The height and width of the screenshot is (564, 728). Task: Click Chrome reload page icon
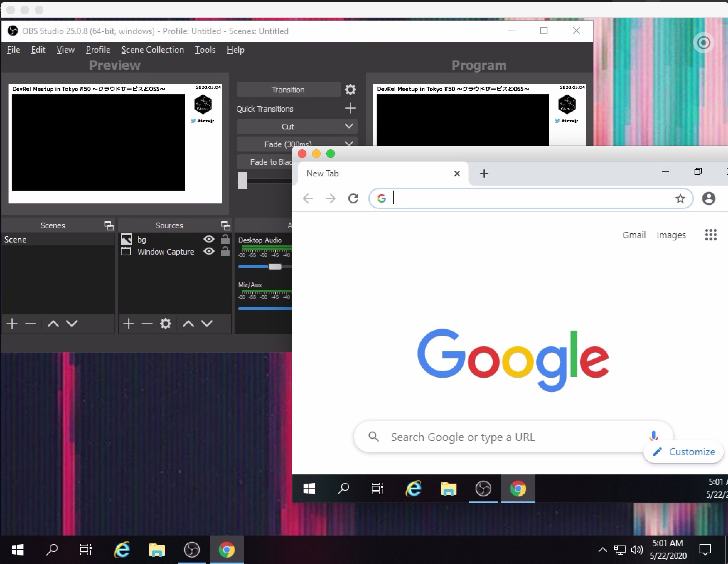point(353,198)
